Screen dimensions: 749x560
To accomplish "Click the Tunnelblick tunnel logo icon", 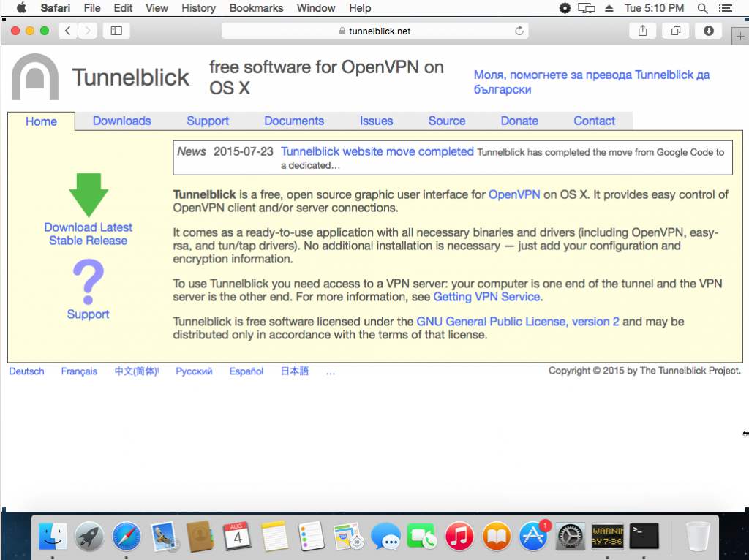I will (35, 76).
